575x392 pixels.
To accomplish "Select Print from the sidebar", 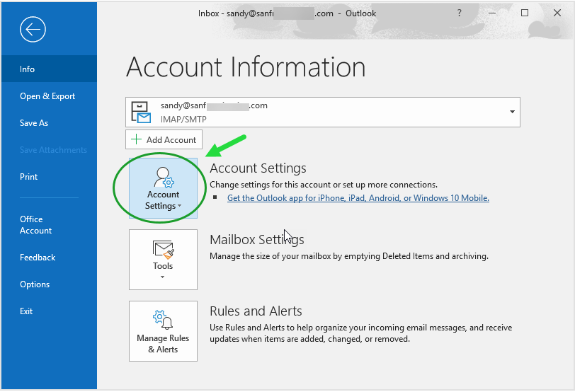I will pos(29,177).
